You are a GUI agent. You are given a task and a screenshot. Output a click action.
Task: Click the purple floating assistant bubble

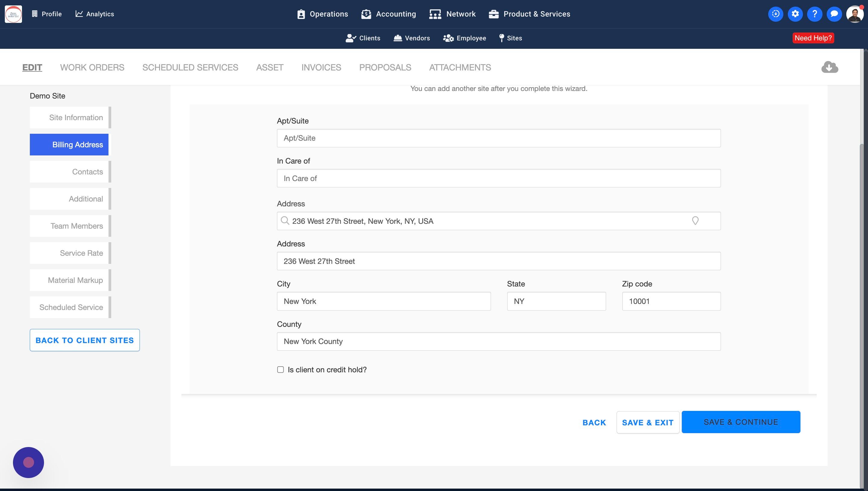point(28,462)
